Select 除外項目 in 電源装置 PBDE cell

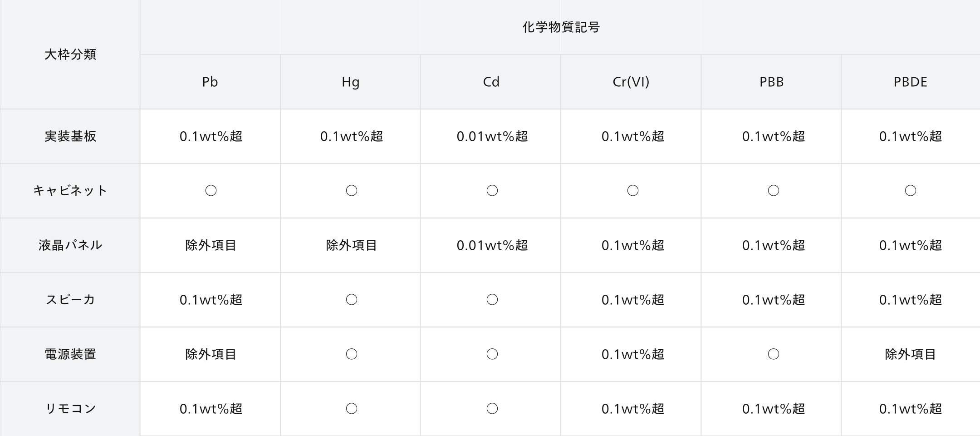(x=911, y=354)
